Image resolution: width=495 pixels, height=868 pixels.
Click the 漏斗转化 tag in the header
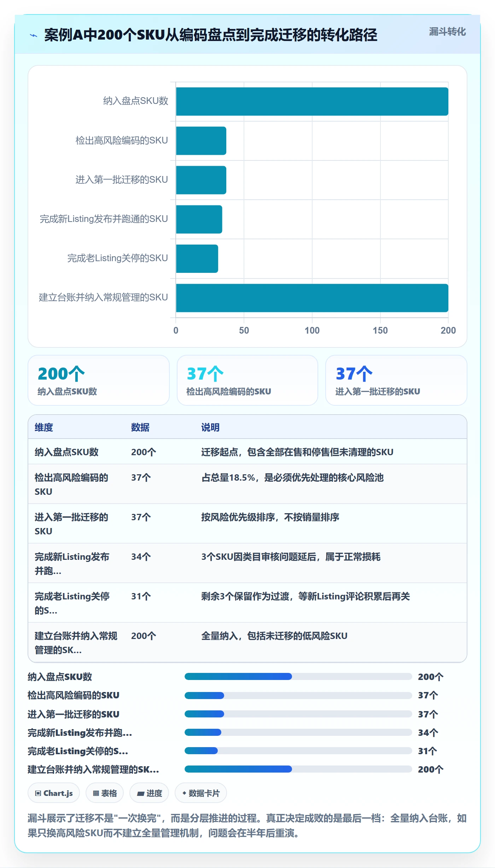pyautogui.click(x=447, y=32)
